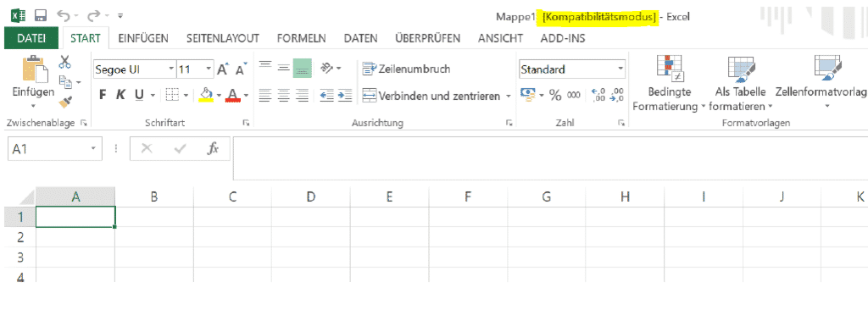Toggle italic K formatting

(x=120, y=95)
